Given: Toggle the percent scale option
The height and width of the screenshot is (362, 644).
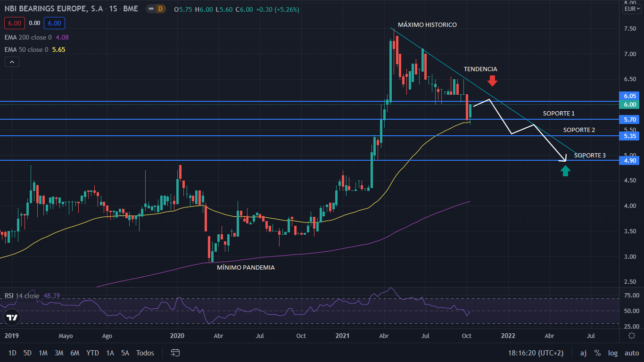Looking at the screenshot, I should 597,353.
